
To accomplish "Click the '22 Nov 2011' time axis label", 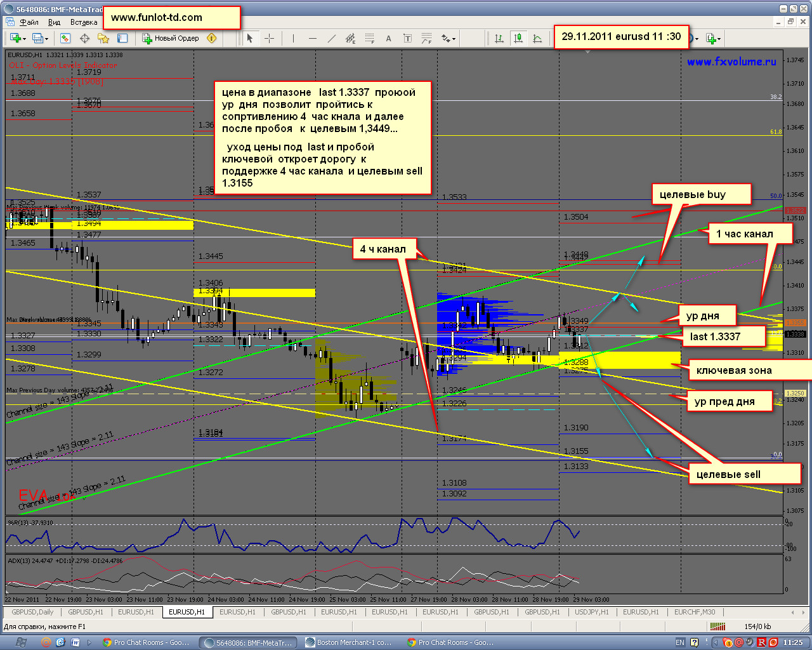I will pos(22,599).
